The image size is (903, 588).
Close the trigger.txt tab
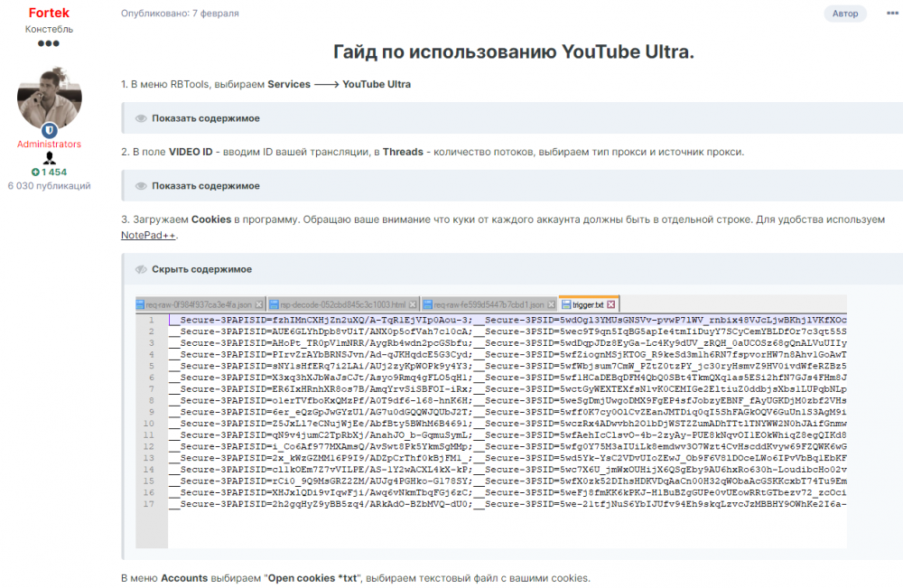pyautogui.click(x=609, y=303)
